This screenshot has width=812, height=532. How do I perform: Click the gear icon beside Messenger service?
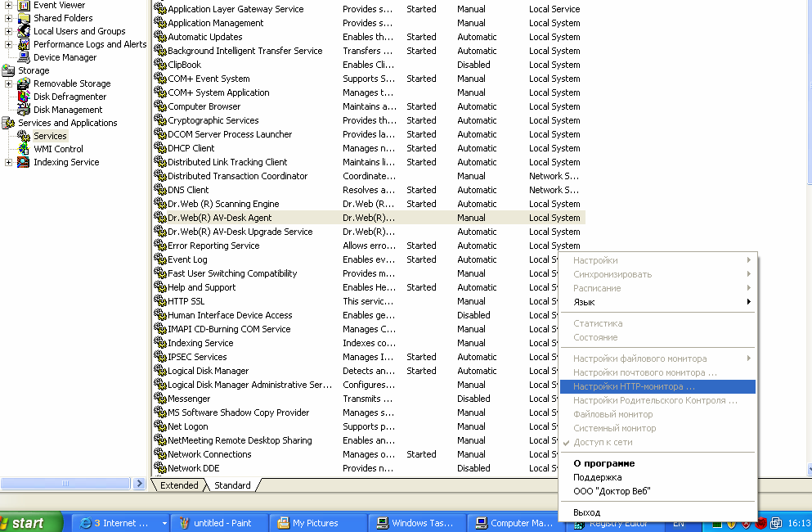(160, 399)
